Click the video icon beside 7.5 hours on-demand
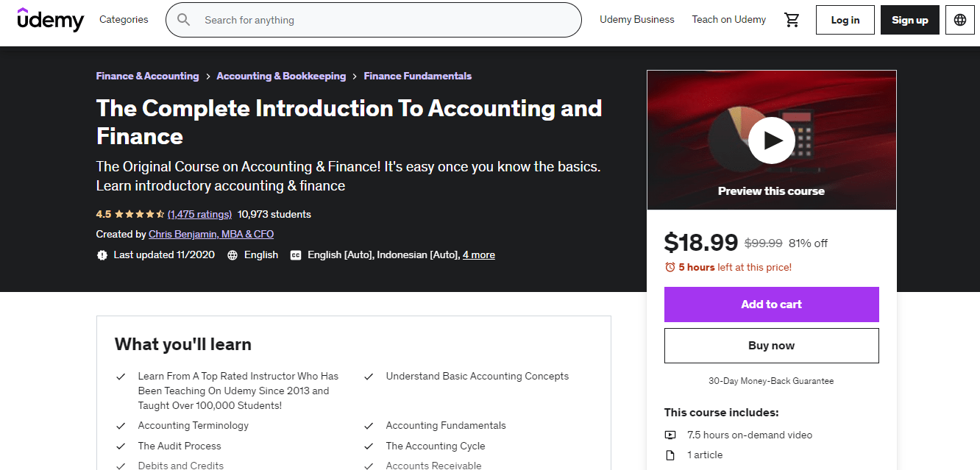Screen dimensions: 980x470 pos(670,435)
